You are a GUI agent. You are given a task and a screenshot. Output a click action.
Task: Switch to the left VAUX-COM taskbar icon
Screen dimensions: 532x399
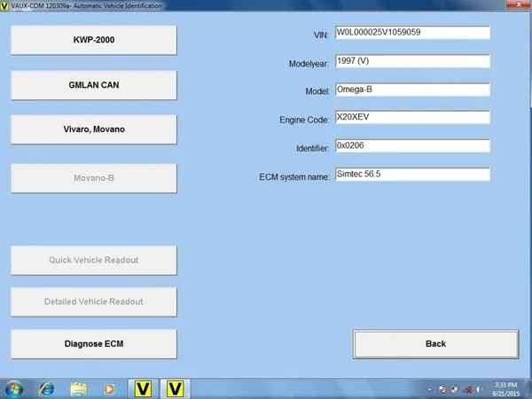coord(142,387)
